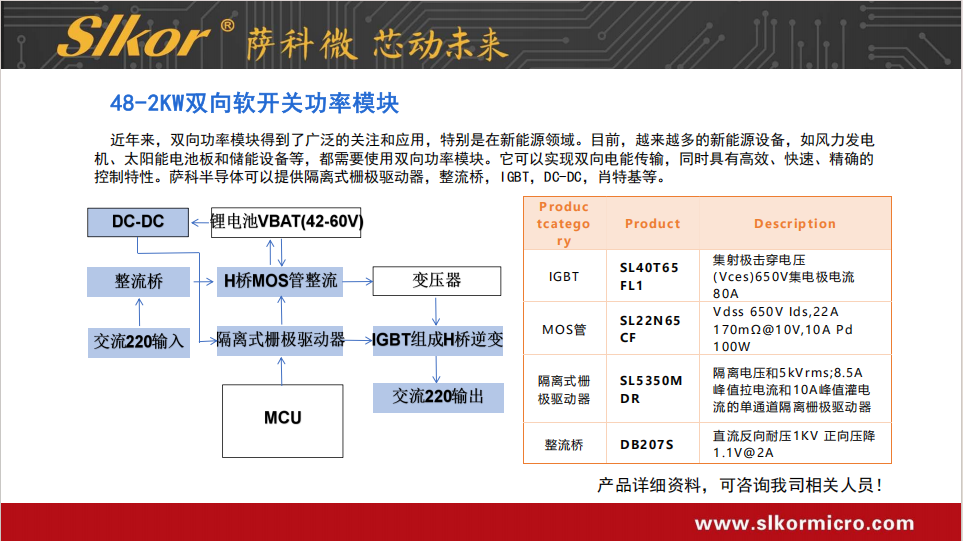Click the 集射极击穿电压 description cell
The width and height of the screenshot is (963, 541).
(x=795, y=276)
